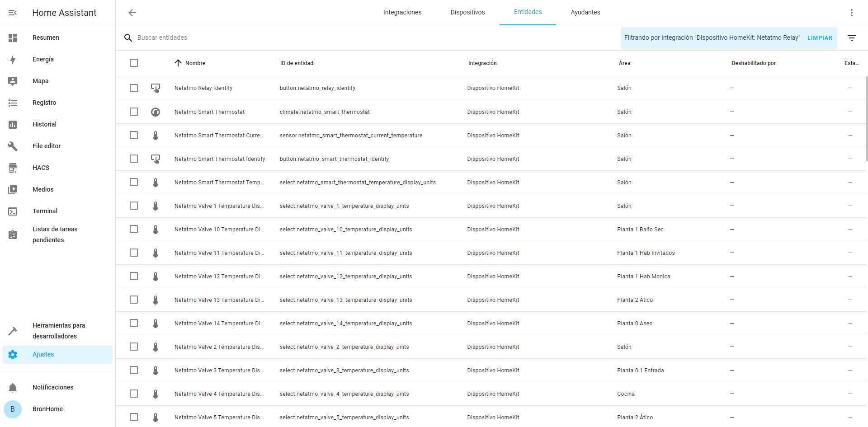
Task: Clear the filter with LIMPIAR
Action: (820, 38)
